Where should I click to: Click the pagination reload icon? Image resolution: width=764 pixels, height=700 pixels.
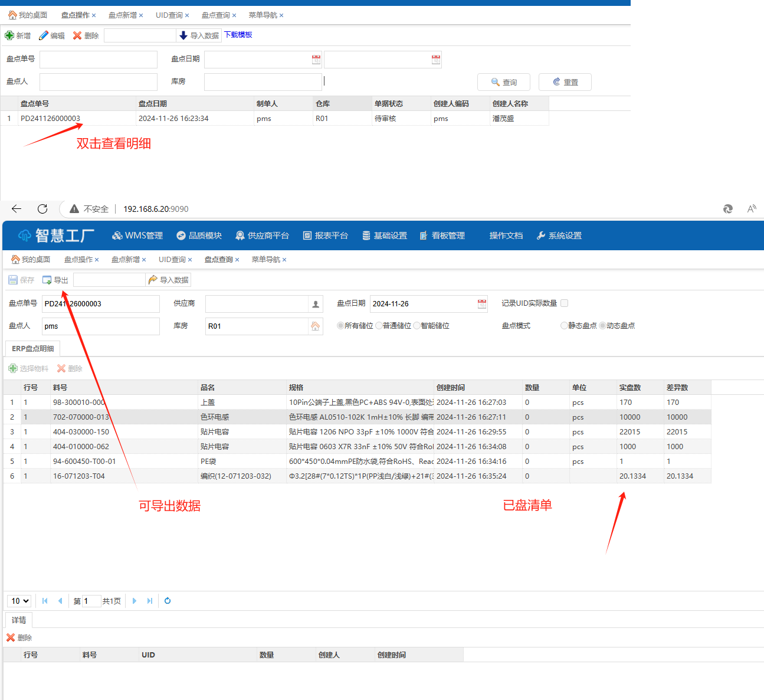(x=168, y=601)
